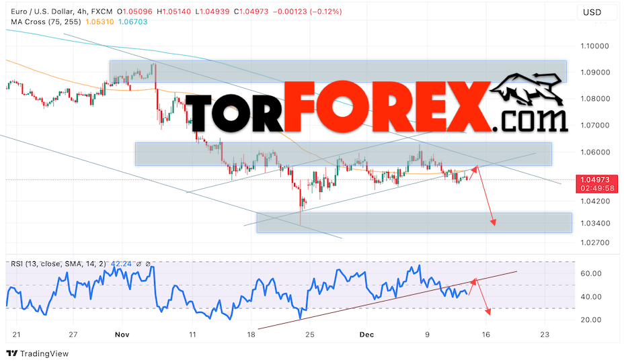Click the RSI axis label 40.00
626x364 pixels.
(x=591, y=297)
